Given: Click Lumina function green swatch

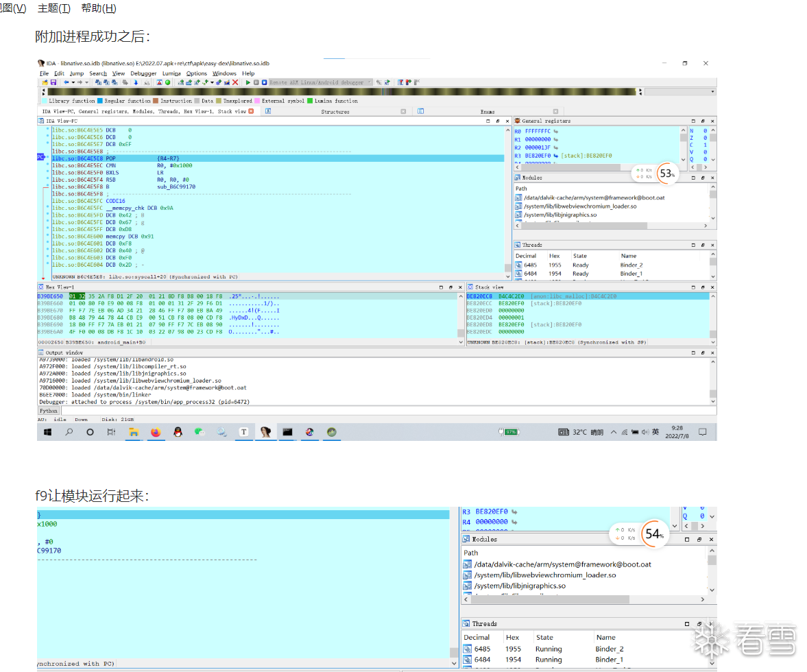Looking at the screenshot, I should (310, 101).
